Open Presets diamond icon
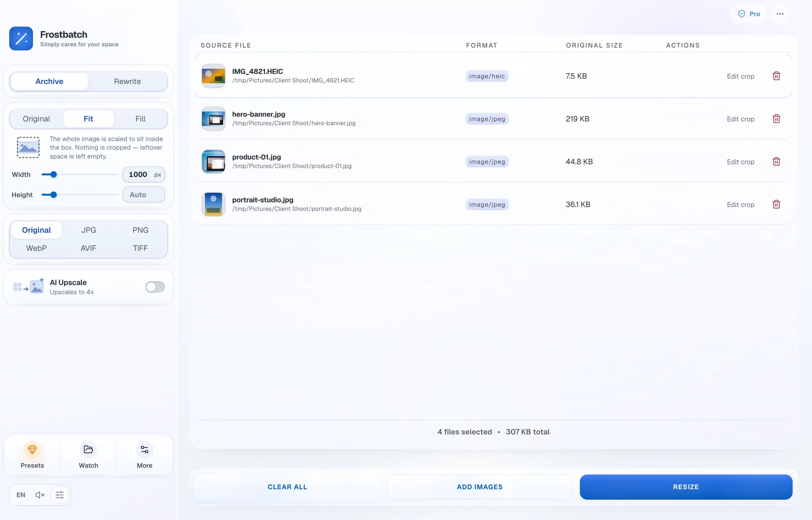 tap(32, 449)
